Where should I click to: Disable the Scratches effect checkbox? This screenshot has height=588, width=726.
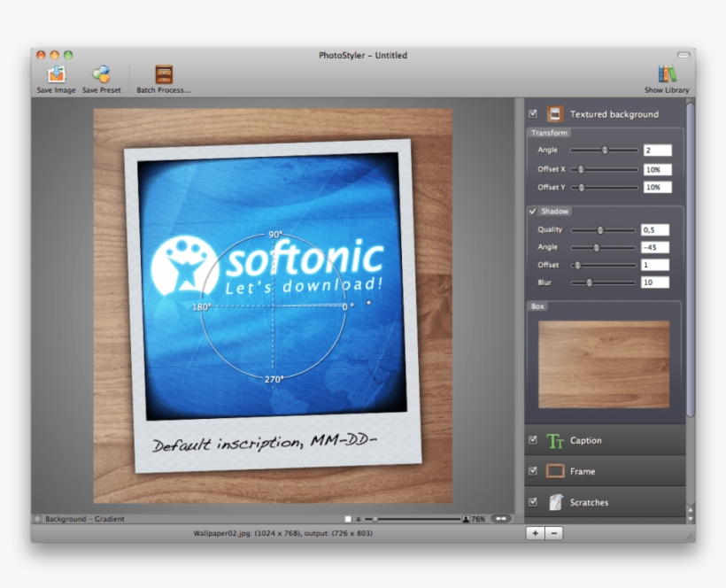click(533, 502)
